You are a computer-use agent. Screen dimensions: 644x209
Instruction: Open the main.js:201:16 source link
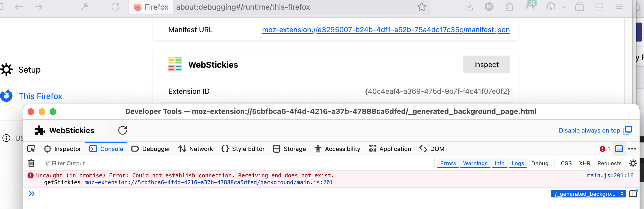tap(610, 175)
